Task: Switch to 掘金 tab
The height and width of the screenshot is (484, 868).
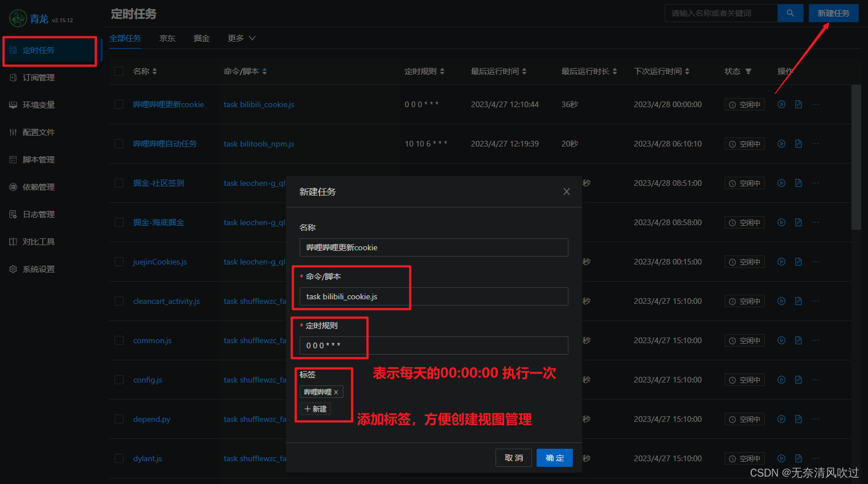Action: [202, 38]
